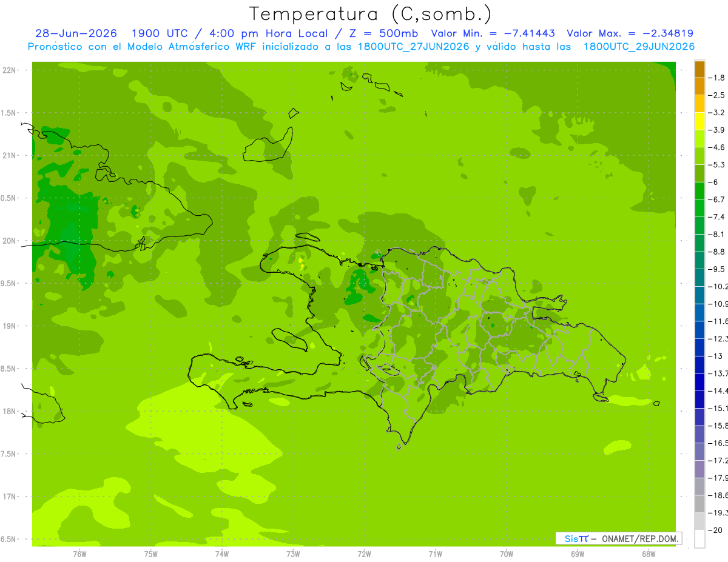Click the '72W' longitude axis label
Viewport: 728px width, 562px height.
point(364,554)
